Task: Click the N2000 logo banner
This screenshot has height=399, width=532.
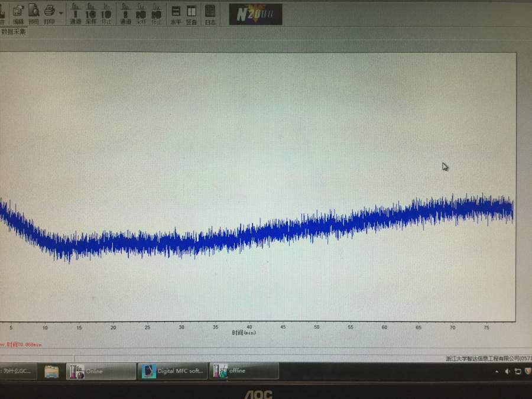Action: tap(255, 14)
